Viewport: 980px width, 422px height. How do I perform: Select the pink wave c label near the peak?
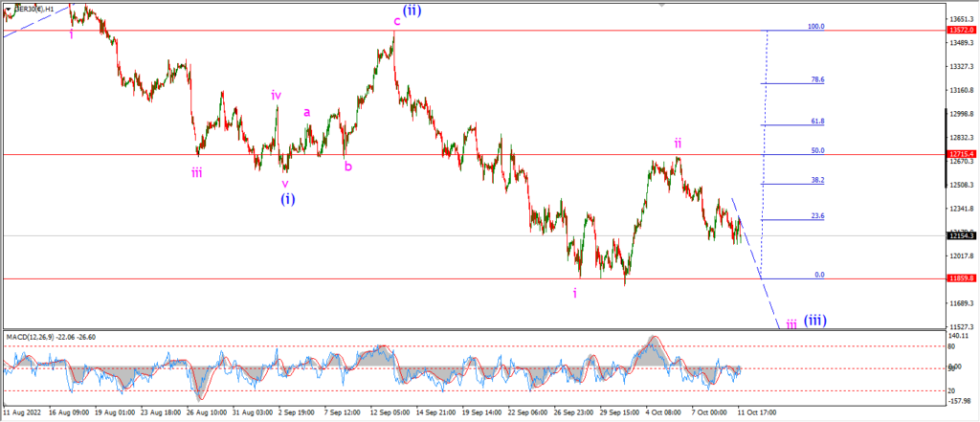396,22
